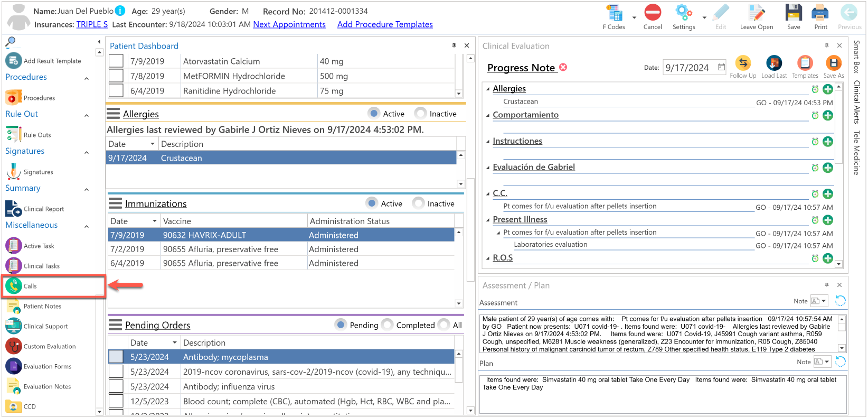Select the Completed radio for Pending Orders
This screenshot has height=417, width=868.
387,325
